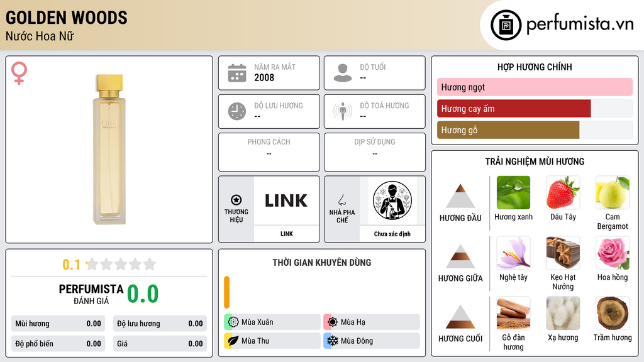
Task: Click the flower icon for Mùa Xuân
Action: click(233, 322)
